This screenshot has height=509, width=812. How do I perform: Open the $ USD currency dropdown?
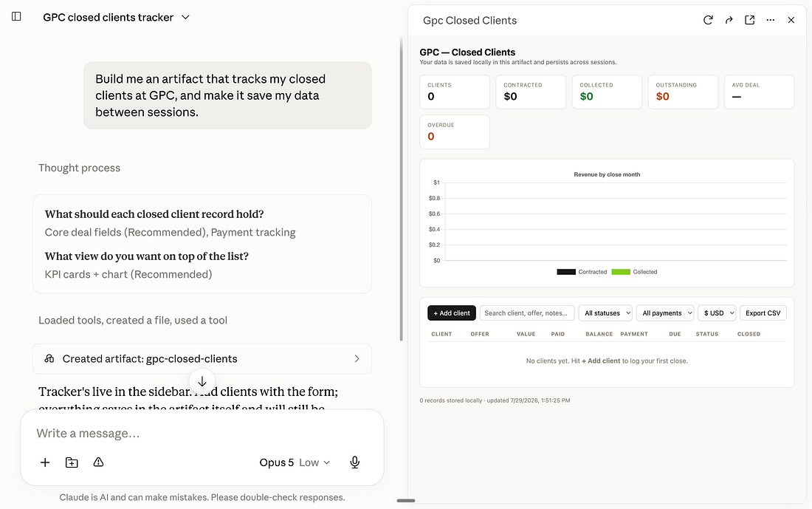[x=717, y=313]
